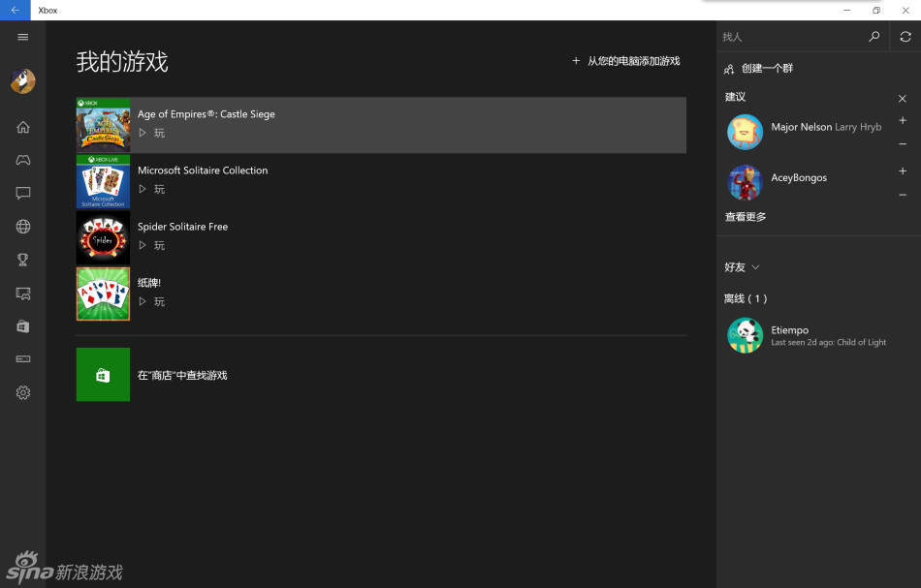Open Messages chat icon in sidebar
The image size is (921, 588).
coord(23,193)
